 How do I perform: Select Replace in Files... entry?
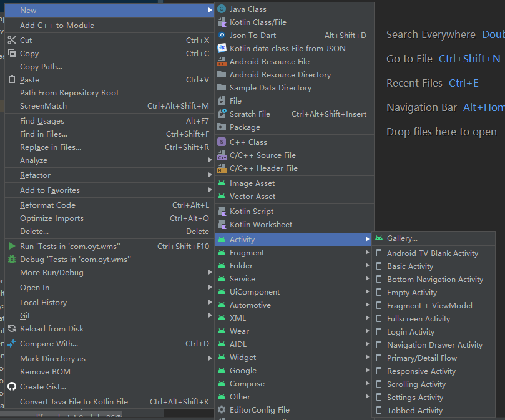pyautogui.click(x=109, y=147)
